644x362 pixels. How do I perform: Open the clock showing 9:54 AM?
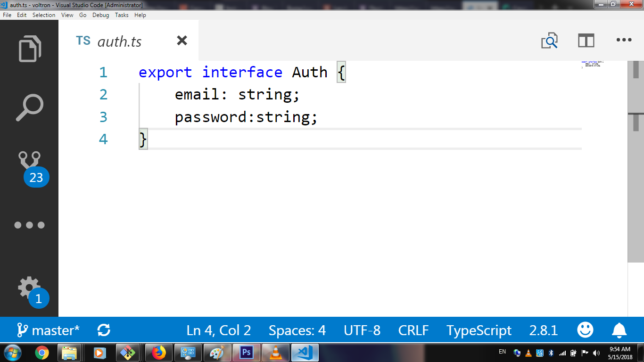click(620, 353)
